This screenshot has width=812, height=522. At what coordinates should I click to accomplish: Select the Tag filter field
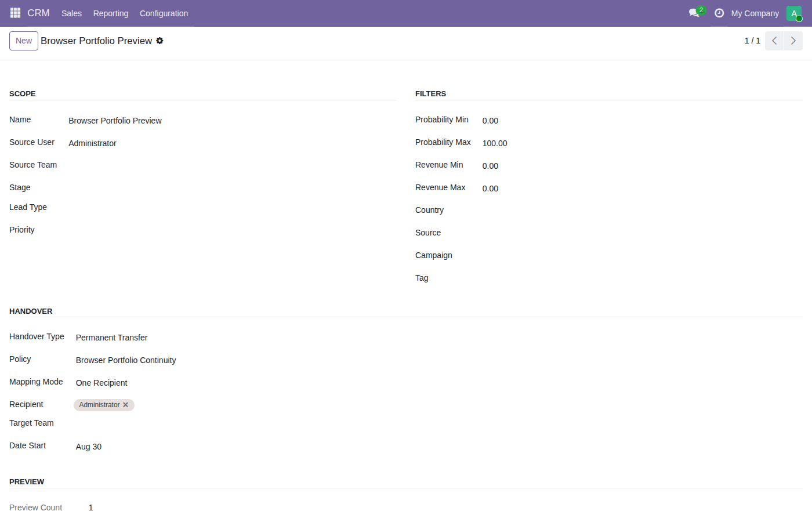[x=642, y=278]
